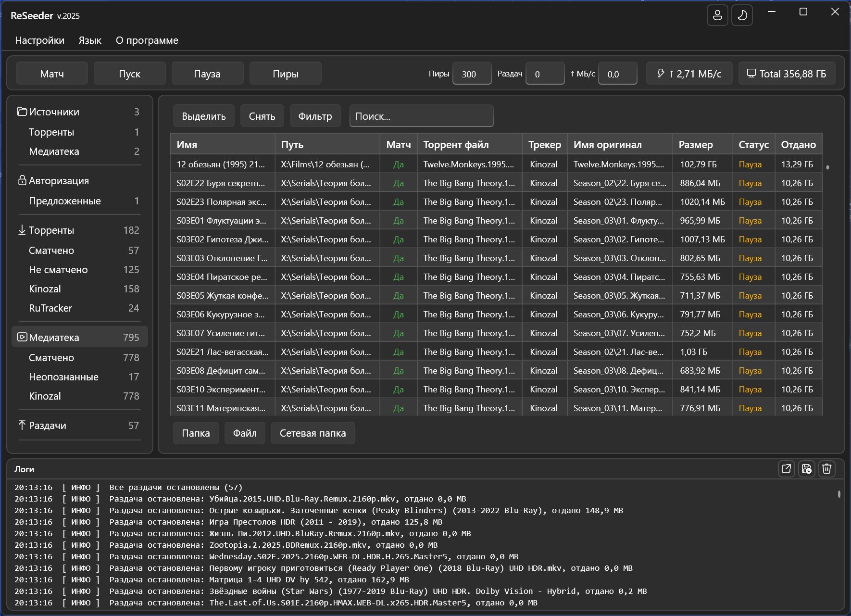Screen dimensions: 851x616
Task: Clear logs with the trash icon
Action: [x=826, y=468]
